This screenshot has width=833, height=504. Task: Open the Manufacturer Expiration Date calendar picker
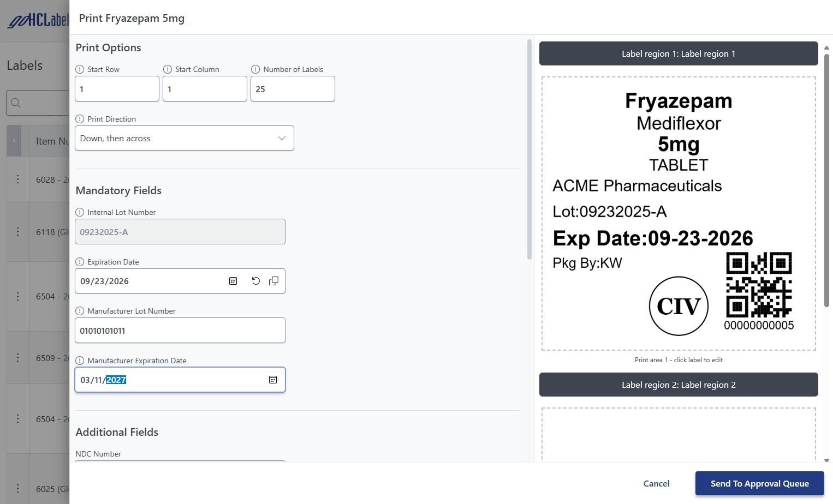click(x=273, y=380)
